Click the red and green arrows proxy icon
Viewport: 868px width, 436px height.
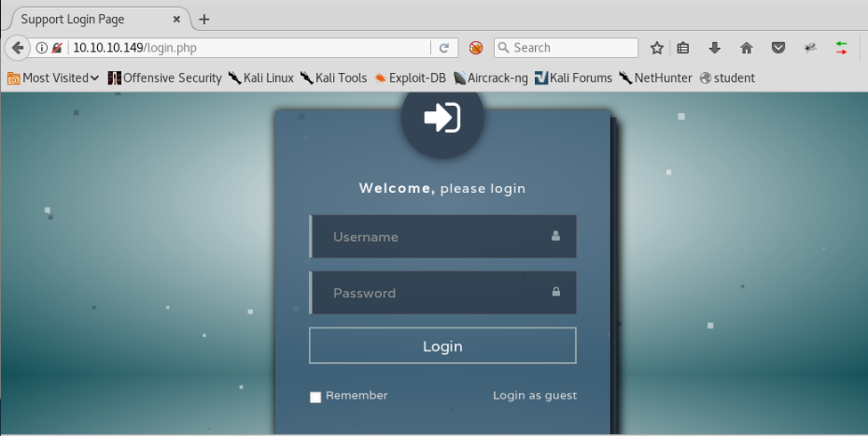(x=841, y=48)
